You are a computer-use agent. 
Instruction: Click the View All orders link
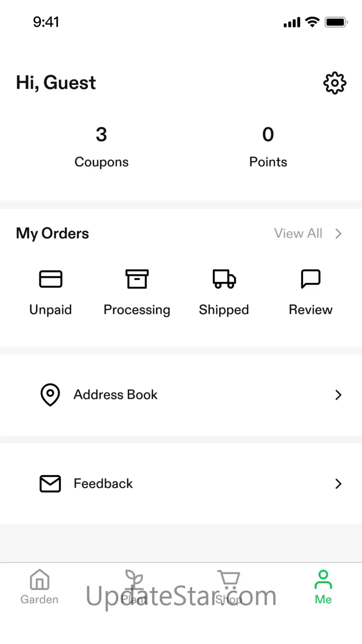298,234
